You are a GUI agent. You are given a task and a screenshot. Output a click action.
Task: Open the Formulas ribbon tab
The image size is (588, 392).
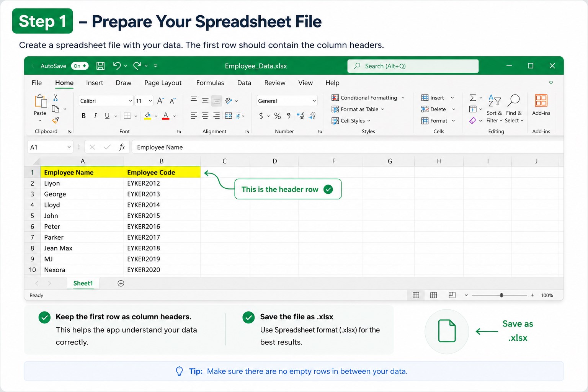point(210,83)
